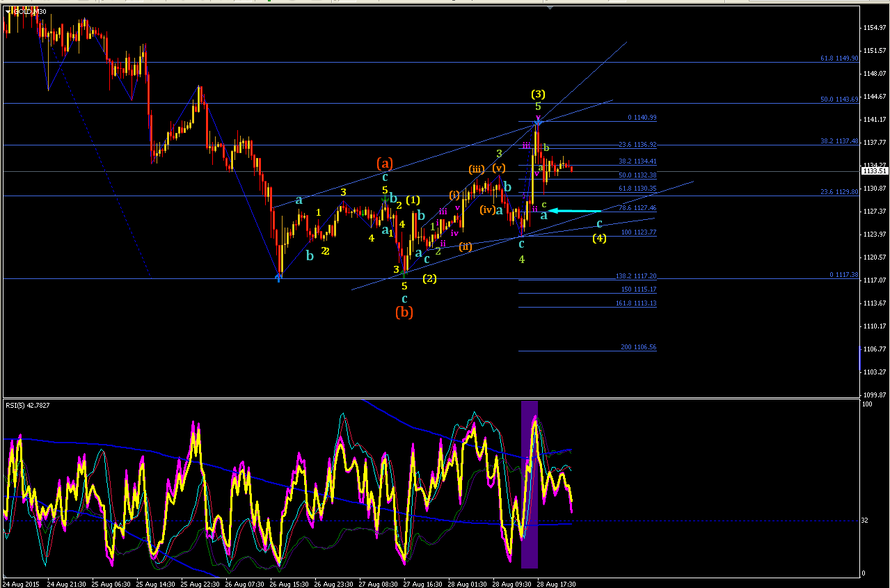Click price axis value 1144.67
The width and height of the screenshot is (890, 588).
[x=874, y=97]
